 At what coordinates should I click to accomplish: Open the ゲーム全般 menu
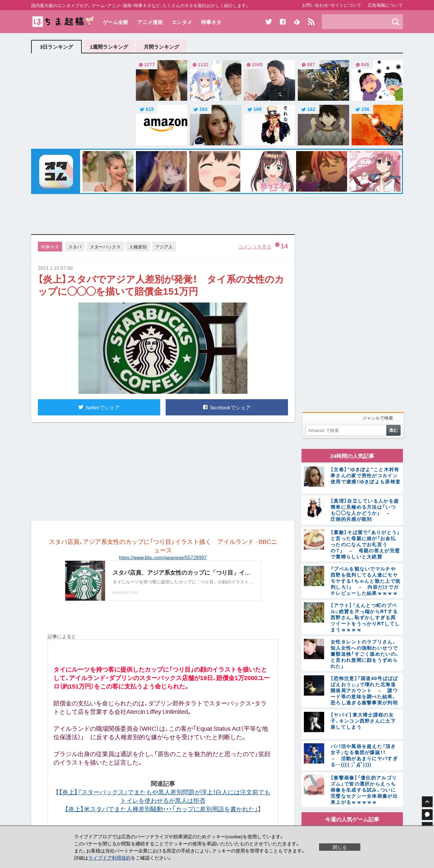[x=115, y=22]
